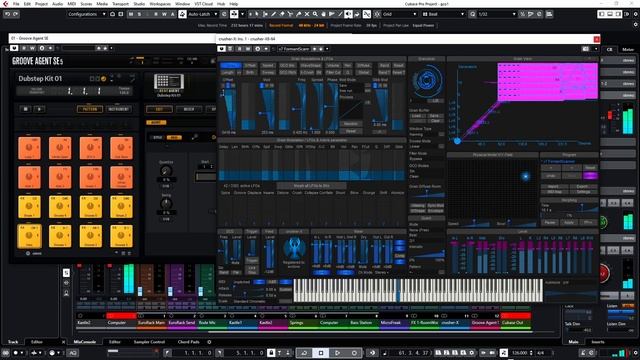
Task: Open the File menu
Action: 16,4
